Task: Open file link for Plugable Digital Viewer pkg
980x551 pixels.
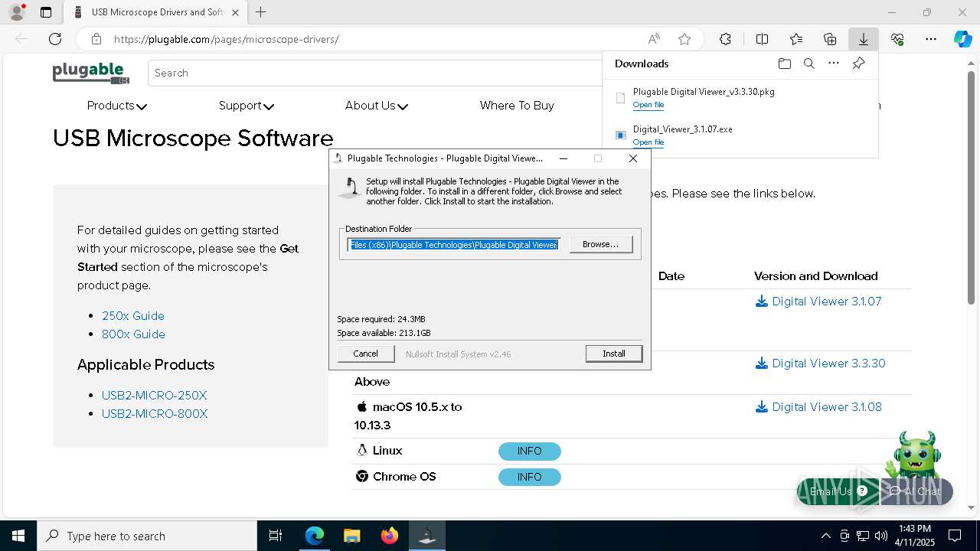Action: [x=648, y=105]
